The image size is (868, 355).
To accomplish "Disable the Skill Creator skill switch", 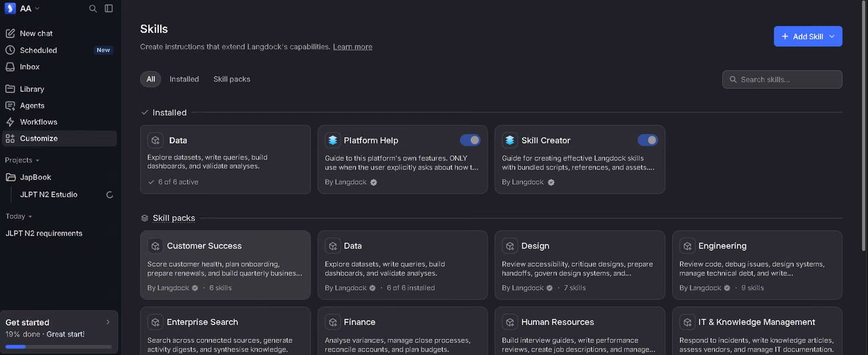I will [648, 140].
